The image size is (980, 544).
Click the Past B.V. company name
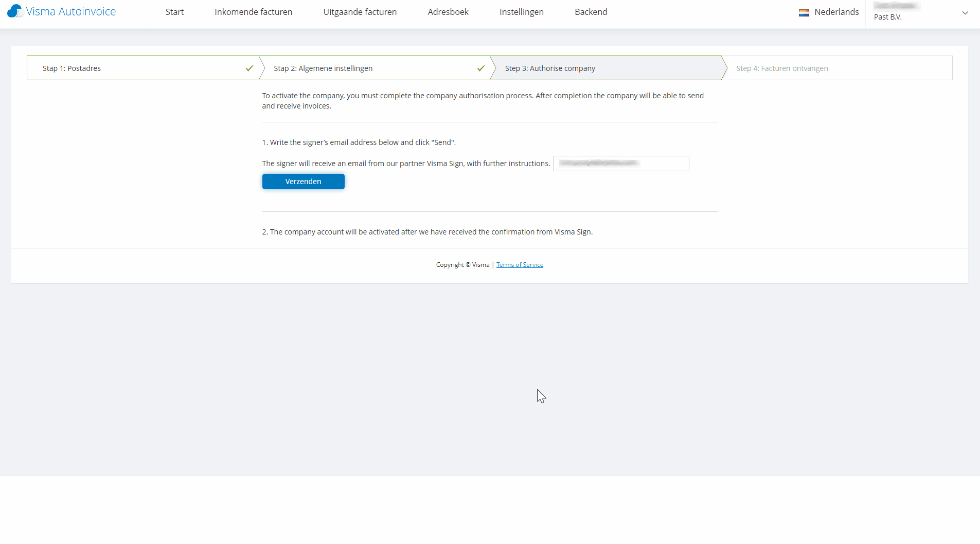[888, 17]
